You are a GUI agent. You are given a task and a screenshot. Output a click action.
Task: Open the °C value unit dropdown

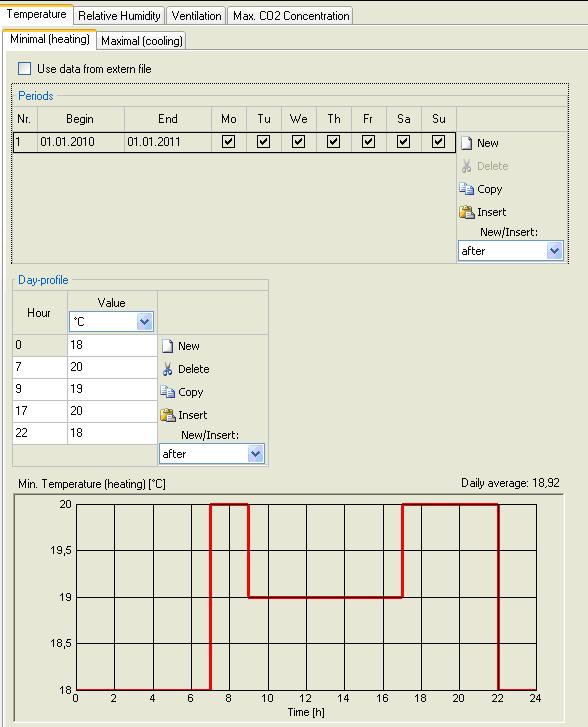145,322
